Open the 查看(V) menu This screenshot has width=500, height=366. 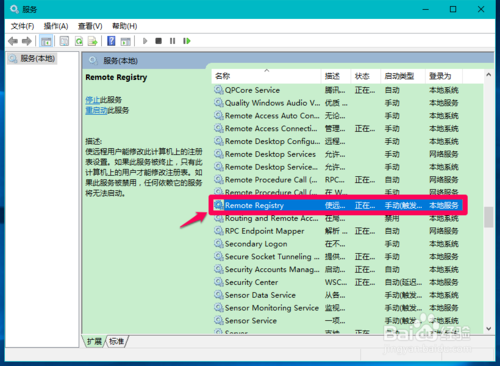(90, 26)
